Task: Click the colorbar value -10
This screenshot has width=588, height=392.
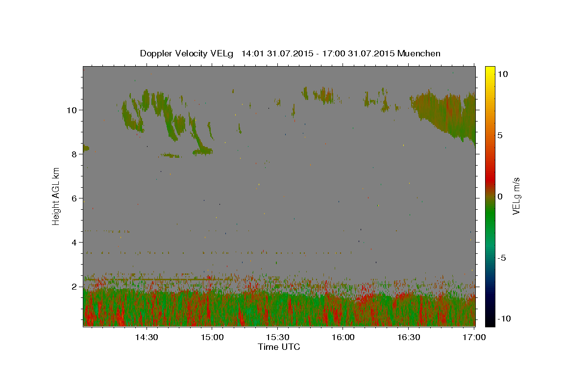Action: click(503, 318)
